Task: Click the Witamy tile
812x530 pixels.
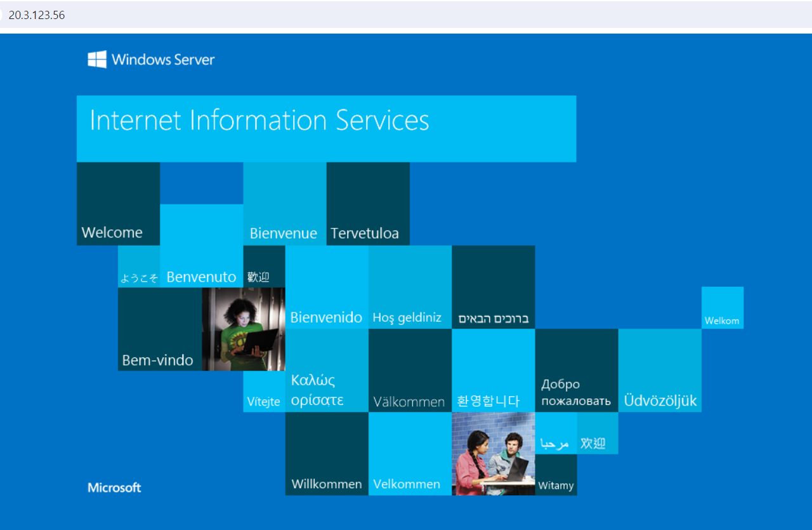Action: click(556, 475)
